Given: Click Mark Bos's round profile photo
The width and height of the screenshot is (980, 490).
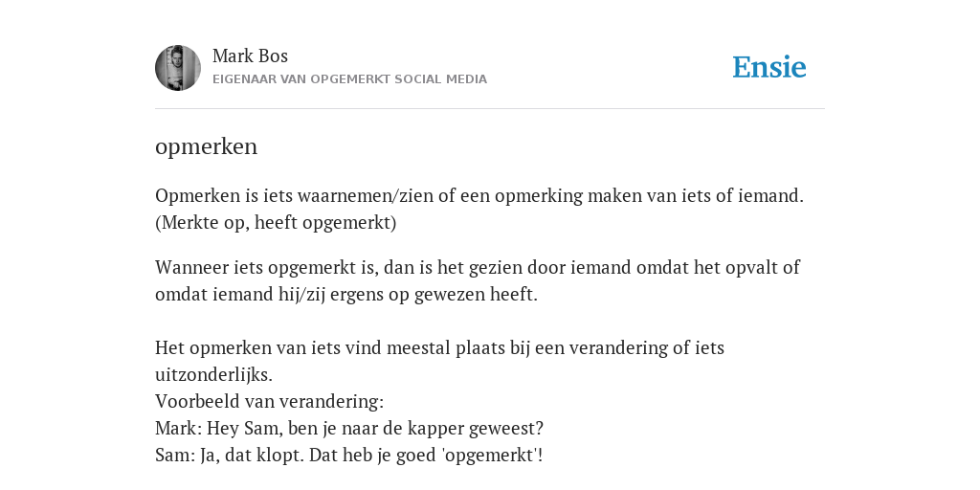Looking at the screenshot, I should point(178,68).
